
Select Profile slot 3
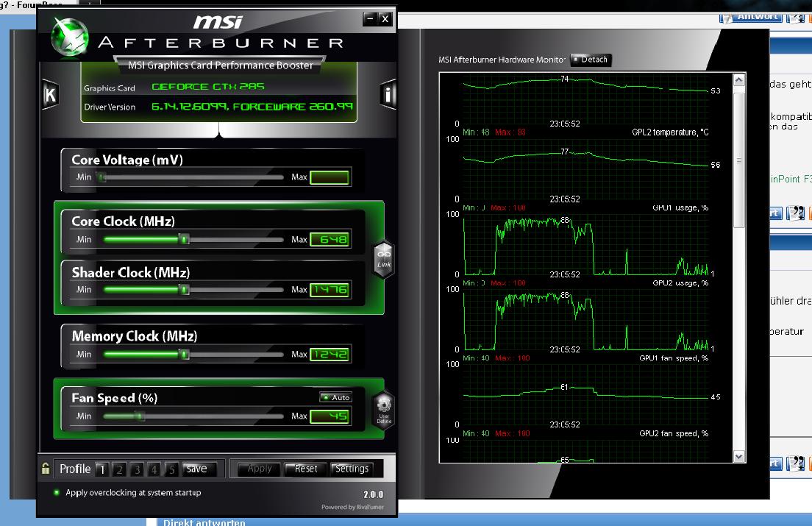(137, 469)
